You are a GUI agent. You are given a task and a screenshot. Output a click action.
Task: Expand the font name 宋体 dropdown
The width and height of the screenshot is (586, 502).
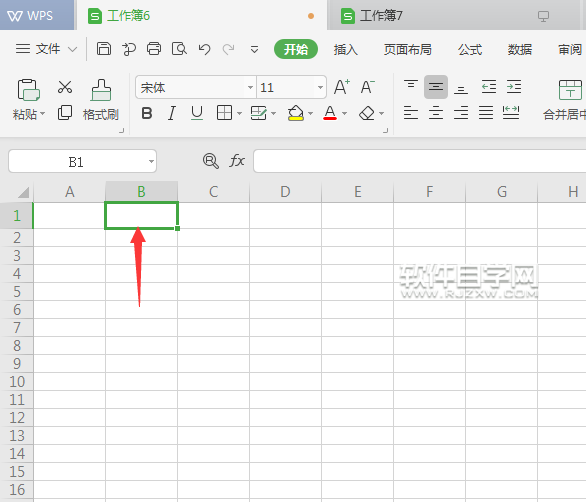[x=250, y=87]
